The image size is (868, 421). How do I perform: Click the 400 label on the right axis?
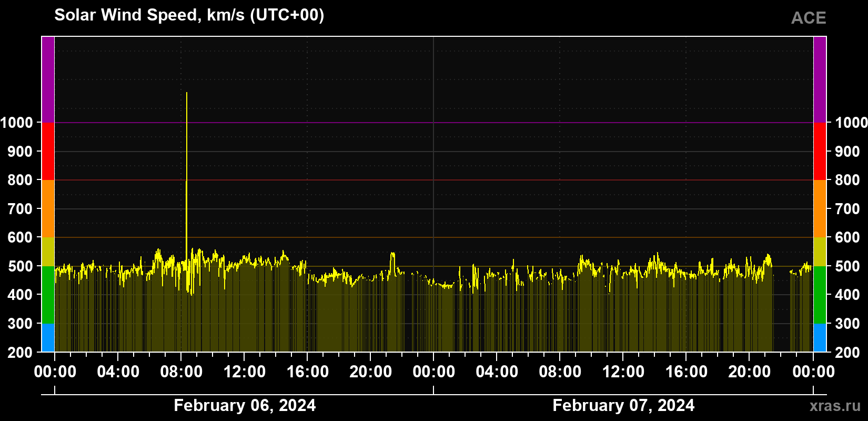pyautogui.click(x=848, y=295)
